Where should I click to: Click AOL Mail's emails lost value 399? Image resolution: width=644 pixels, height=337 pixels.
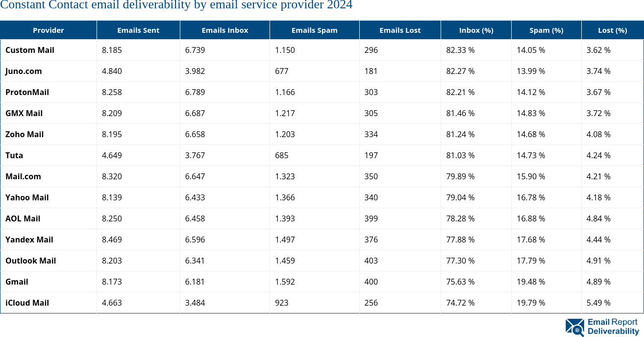[x=371, y=218]
